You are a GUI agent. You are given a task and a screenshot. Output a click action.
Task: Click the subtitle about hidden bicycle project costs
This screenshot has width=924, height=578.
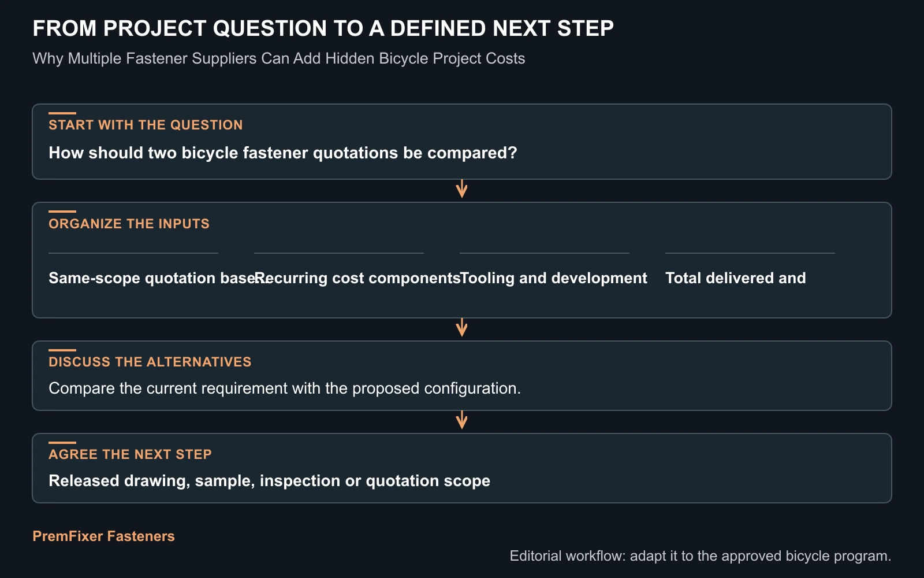tap(279, 58)
